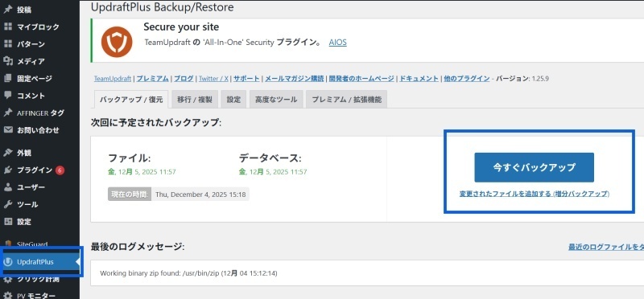Click the 今すぐバックアップ button
The image size is (644, 299).
(x=534, y=167)
